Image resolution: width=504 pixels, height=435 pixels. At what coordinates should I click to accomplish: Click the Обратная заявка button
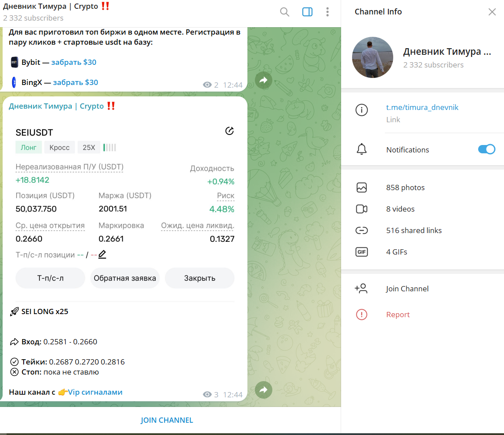(125, 278)
